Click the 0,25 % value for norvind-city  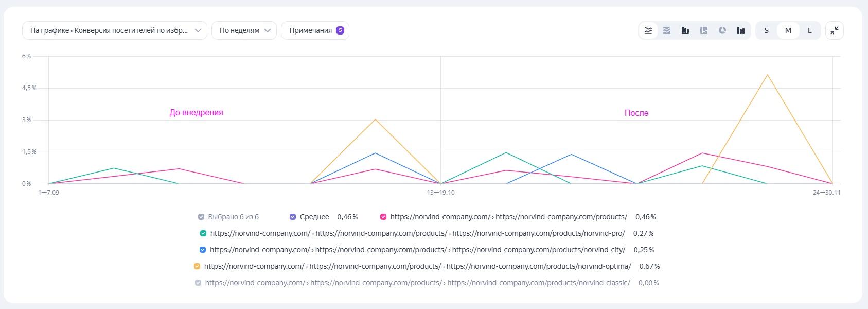[644, 250]
